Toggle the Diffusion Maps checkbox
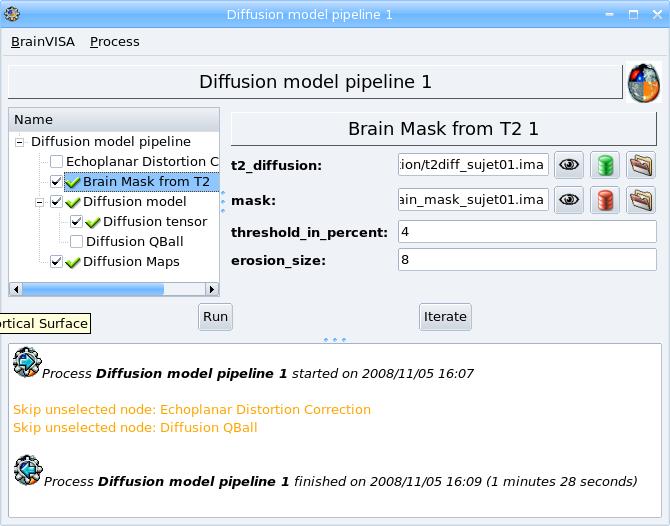670x526 pixels. (56, 262)
